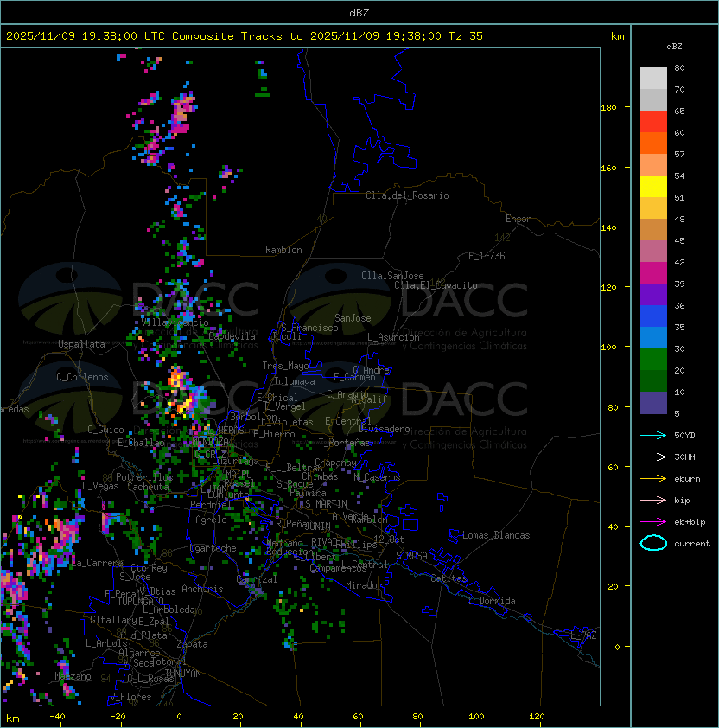Click the pink bip arrow legend icon
The width and height of the screenshot is (719, 728).
(653, 500)
